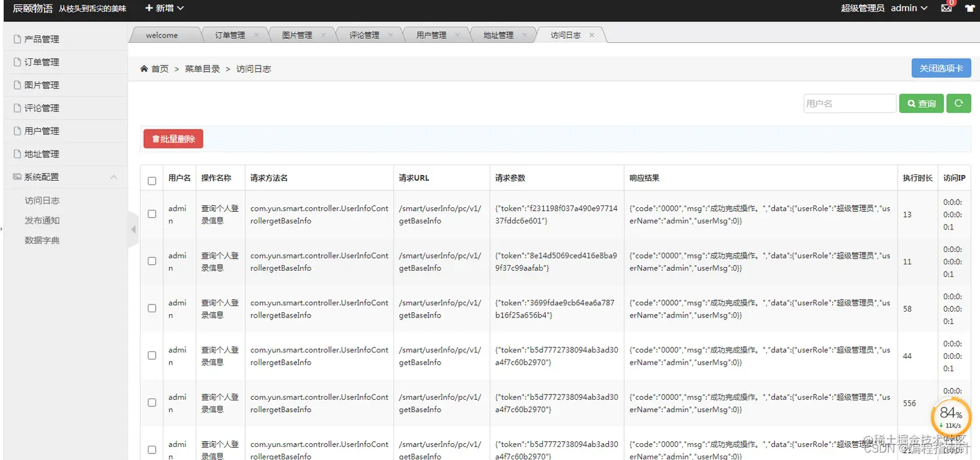980x460 pixels.
Task: Click the 执行时长 column header
Action: click(918, 178)
